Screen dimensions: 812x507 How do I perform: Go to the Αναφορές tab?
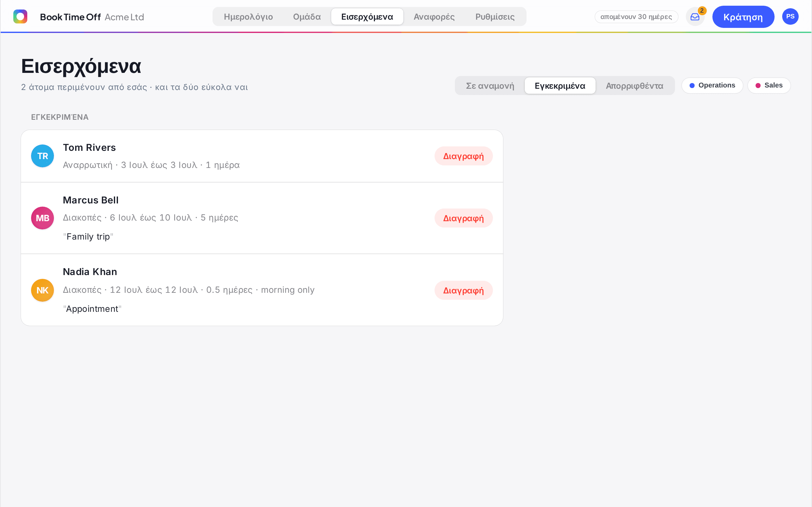tap(434, 17)
